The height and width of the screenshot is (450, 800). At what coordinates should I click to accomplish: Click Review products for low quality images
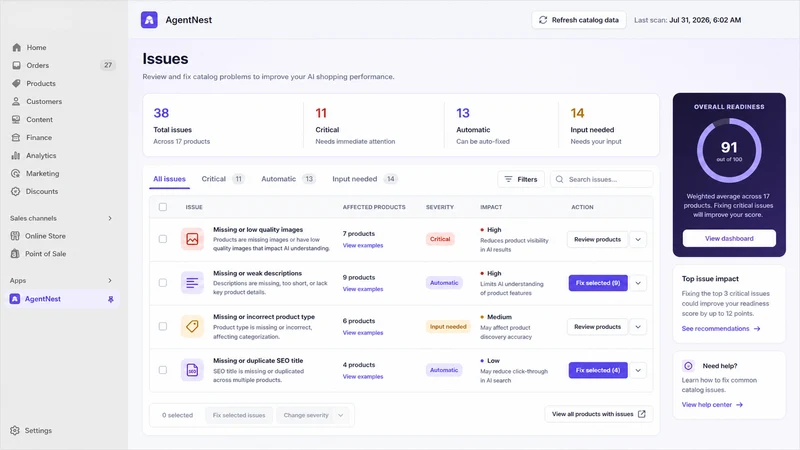point(597,239)
